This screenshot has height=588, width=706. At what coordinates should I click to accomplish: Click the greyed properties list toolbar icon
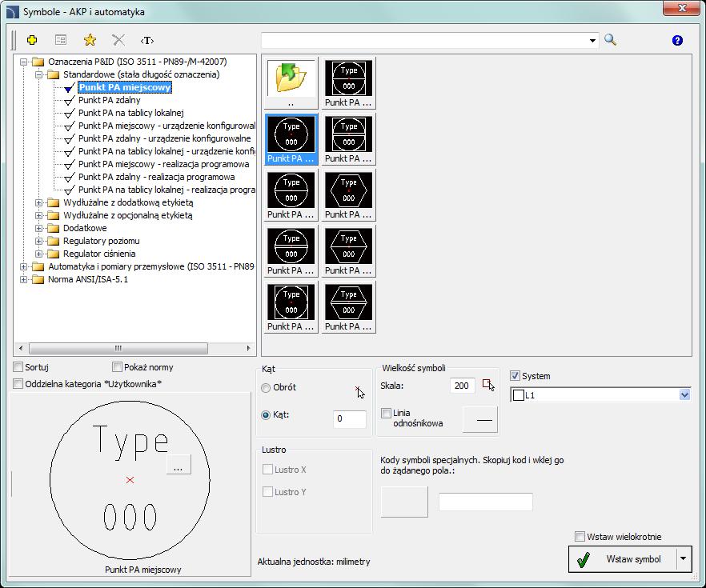tap(61, 40)
